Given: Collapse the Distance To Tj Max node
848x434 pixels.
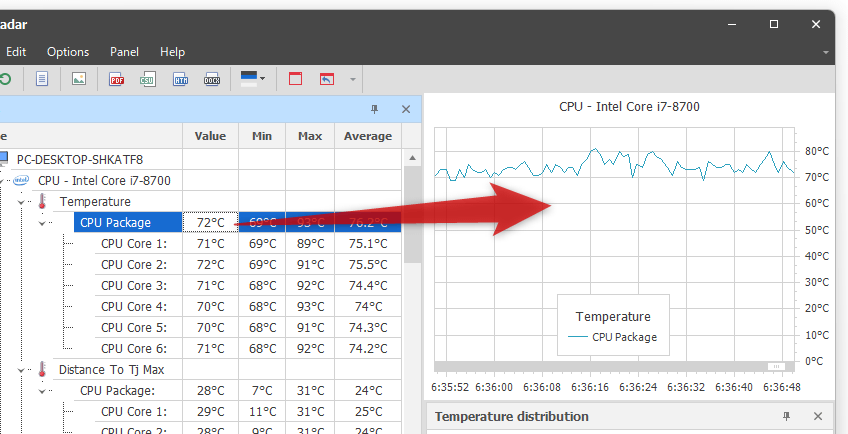Looking at the screenshot, I should click(22, 370).
